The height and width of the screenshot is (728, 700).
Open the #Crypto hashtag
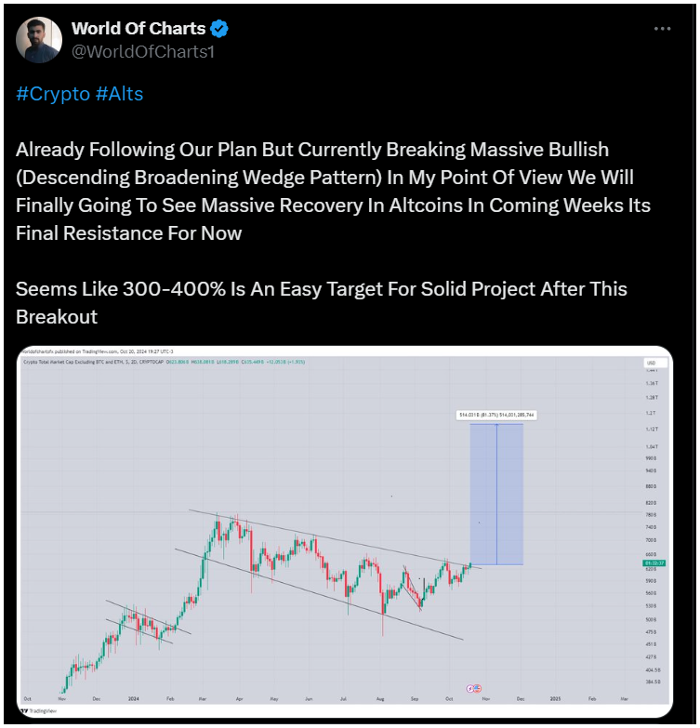tap(53, 94)
